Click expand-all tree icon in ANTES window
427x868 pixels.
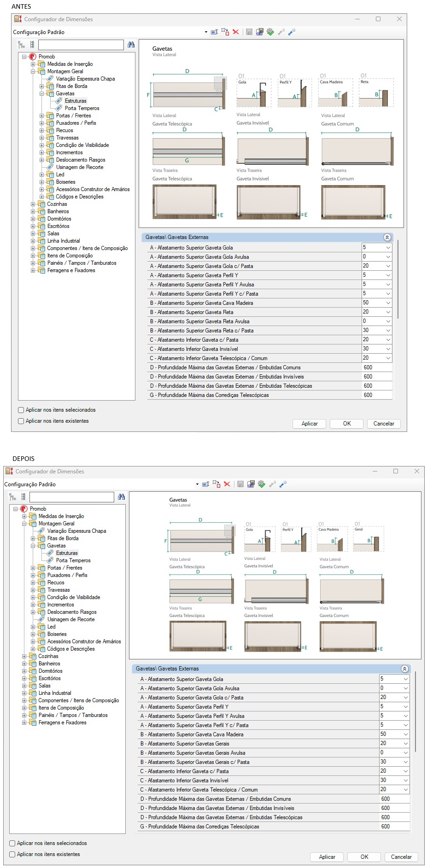(21, 45)
